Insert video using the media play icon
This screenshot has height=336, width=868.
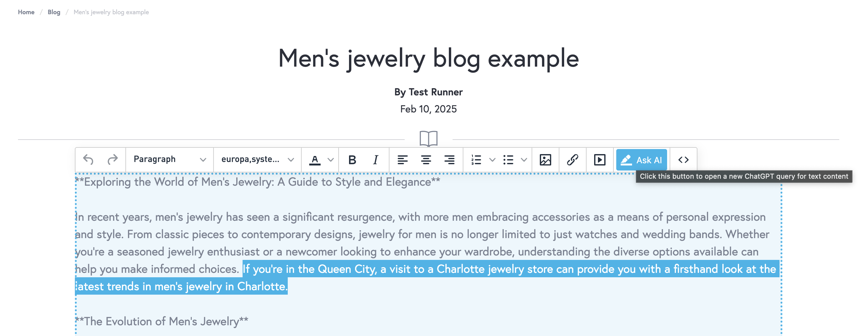[600, 160]
